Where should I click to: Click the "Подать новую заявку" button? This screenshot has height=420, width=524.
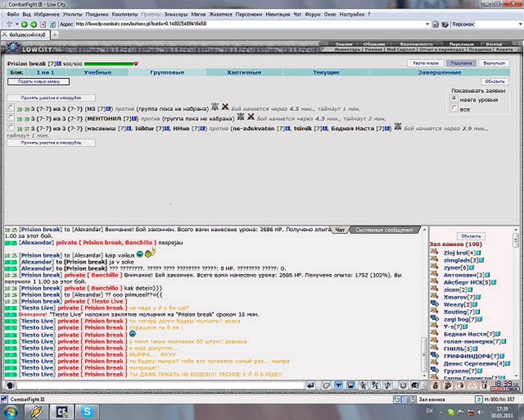click(38, 81)
